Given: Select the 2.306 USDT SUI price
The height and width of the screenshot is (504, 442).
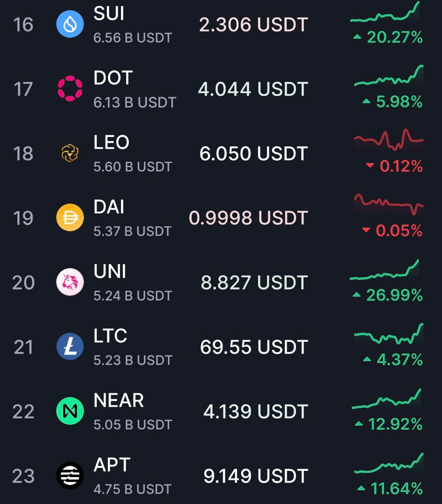Looking at the screenshot, I should click(x=254, y=25).
